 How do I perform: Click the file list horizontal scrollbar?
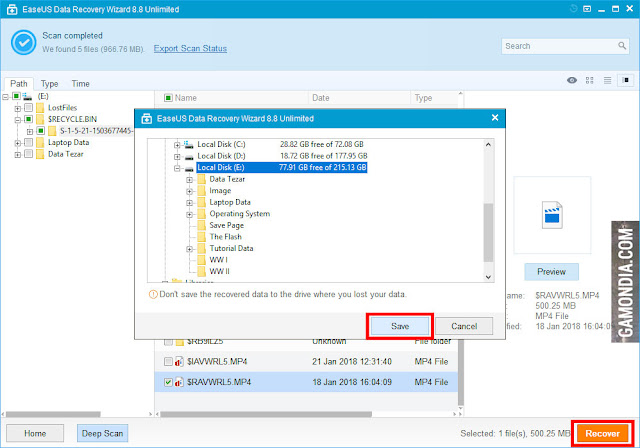(x=266, y=414)
